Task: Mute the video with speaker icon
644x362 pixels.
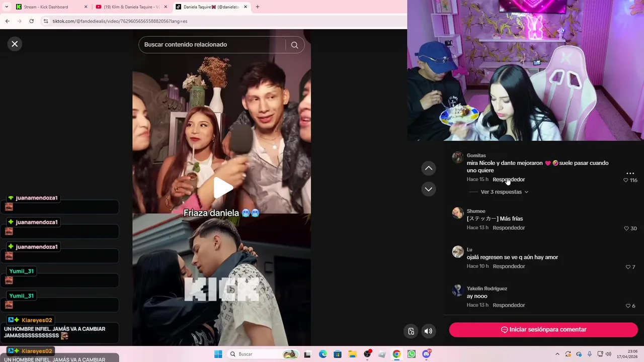Action: click(428, 331)
